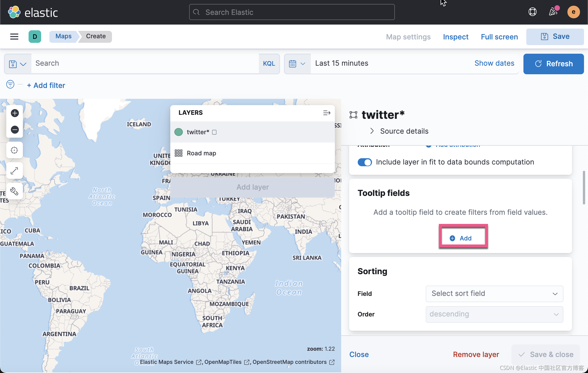This screenshot has height=373, width=588.
Task: Open the saved query dropdown
Action: 18,64
